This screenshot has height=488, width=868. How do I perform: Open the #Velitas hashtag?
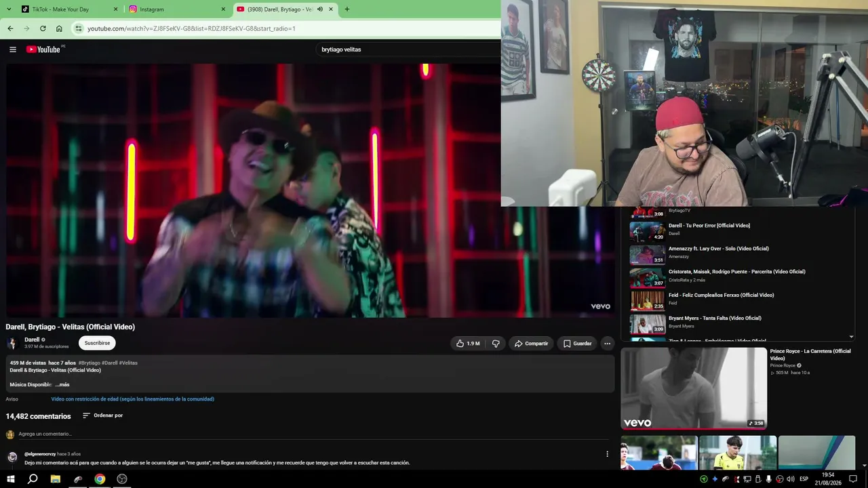(128, 363)
